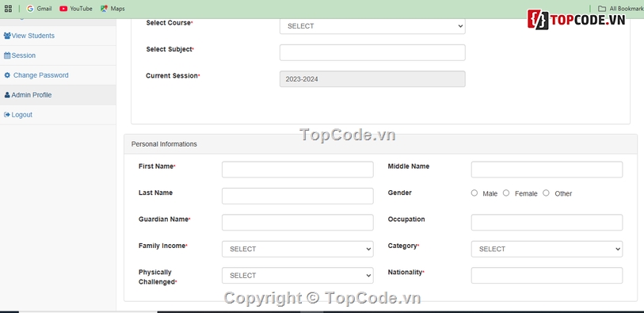Open the Category dropdown
644x313 pixels.
(547, 249)
